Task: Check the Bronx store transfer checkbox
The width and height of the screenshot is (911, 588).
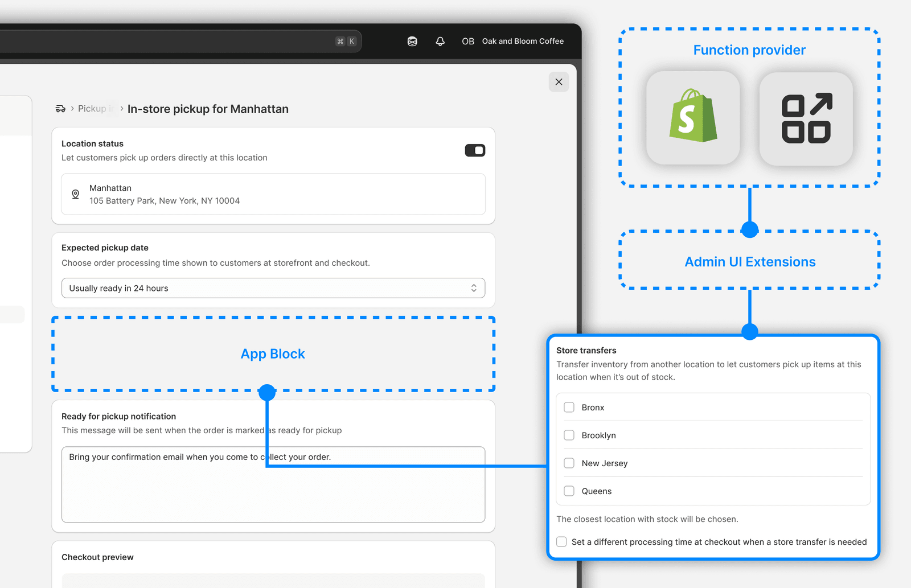Action: tap(569, 408)
